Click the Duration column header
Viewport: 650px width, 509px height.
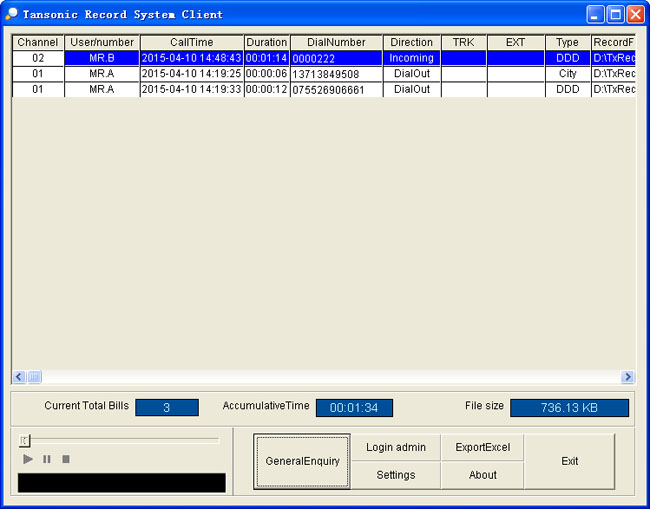267,43
